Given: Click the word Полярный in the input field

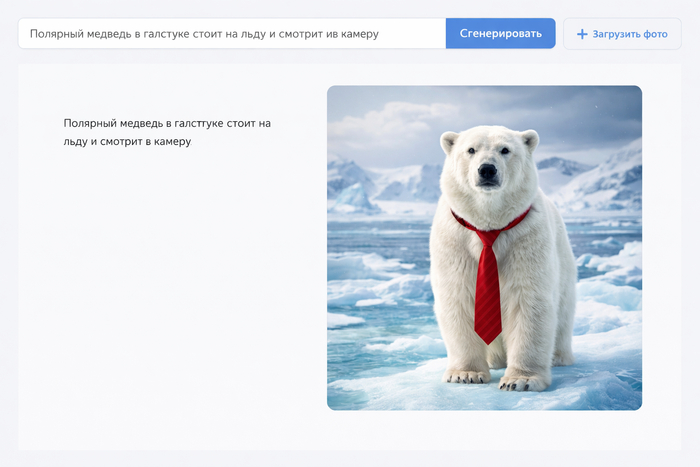Looking at the screenshot, I should pyautogui.click(x=56, y=33).
